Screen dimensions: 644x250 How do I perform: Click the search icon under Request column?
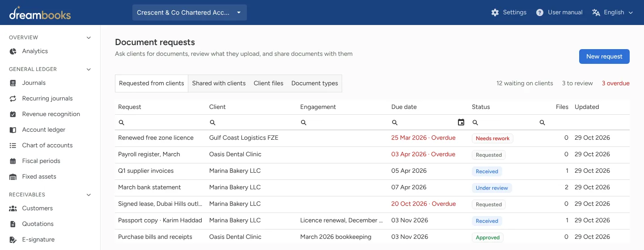[122, 122]
